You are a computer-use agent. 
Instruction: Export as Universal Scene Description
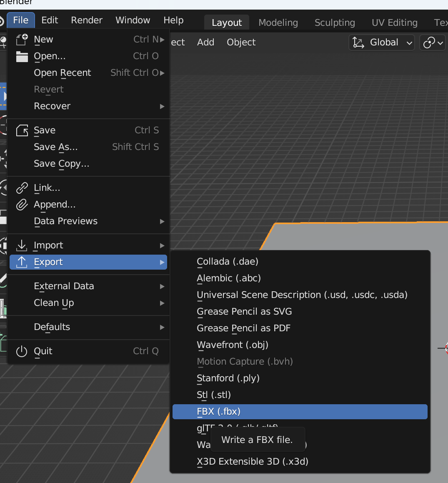tap(300, 295)
